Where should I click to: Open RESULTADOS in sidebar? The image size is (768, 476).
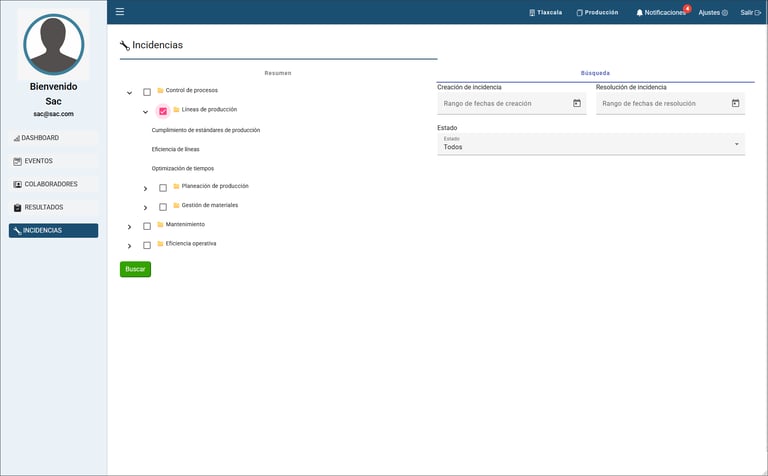53,207
